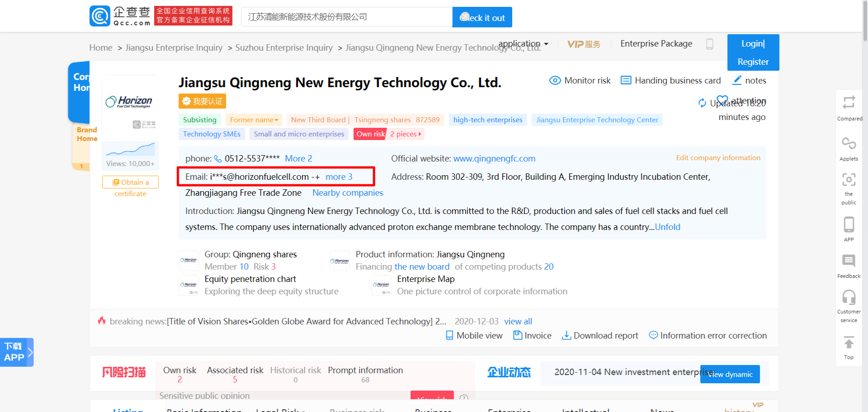Open the Applets sidebar icon
The height and width of the screenshot is (412, 868).
pos(849,143)
